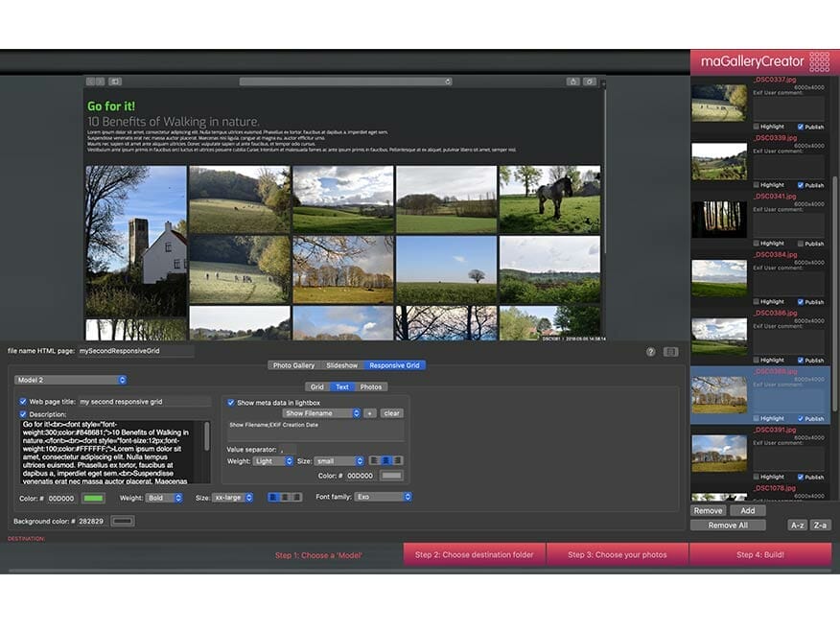Open the Photos sub-tab

(371, 387)
